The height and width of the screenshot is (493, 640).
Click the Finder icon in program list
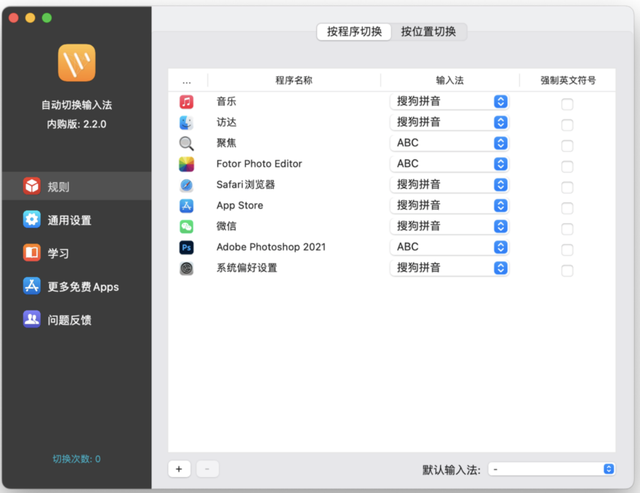(186, 123)
